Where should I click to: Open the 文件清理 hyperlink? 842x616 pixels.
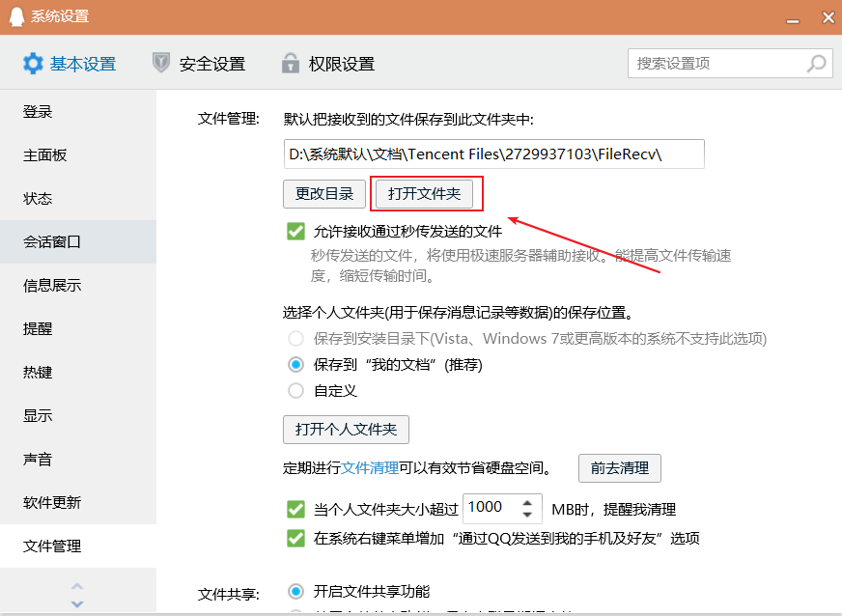point(370,468)
